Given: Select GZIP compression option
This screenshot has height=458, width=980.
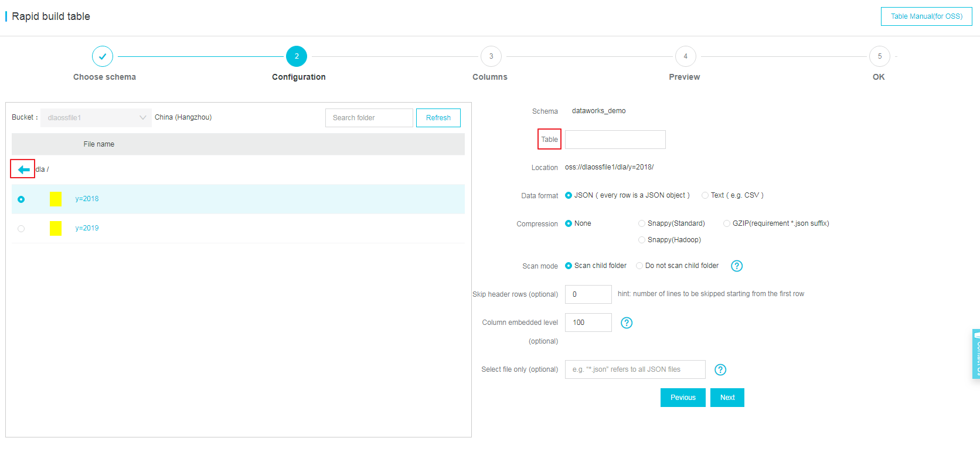Looking at the screenshot, I should 727,223.
